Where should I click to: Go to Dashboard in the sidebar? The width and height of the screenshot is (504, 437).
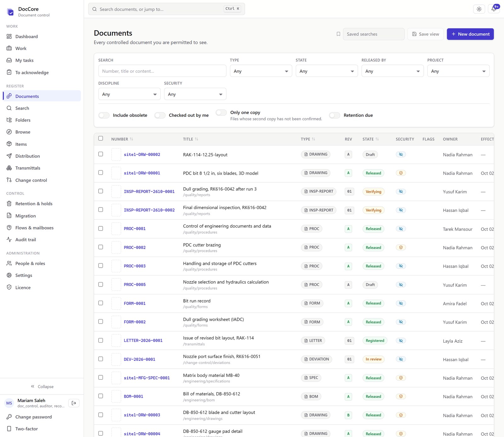42,37
